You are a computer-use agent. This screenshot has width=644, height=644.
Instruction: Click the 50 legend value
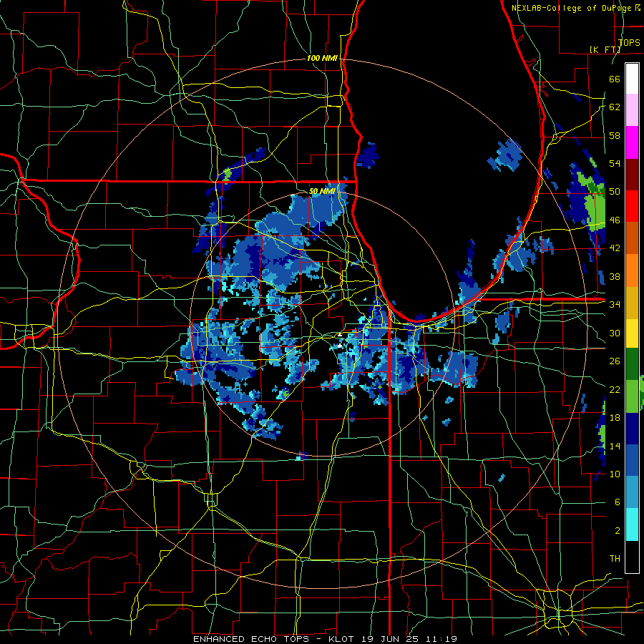[x=615, y=192]
